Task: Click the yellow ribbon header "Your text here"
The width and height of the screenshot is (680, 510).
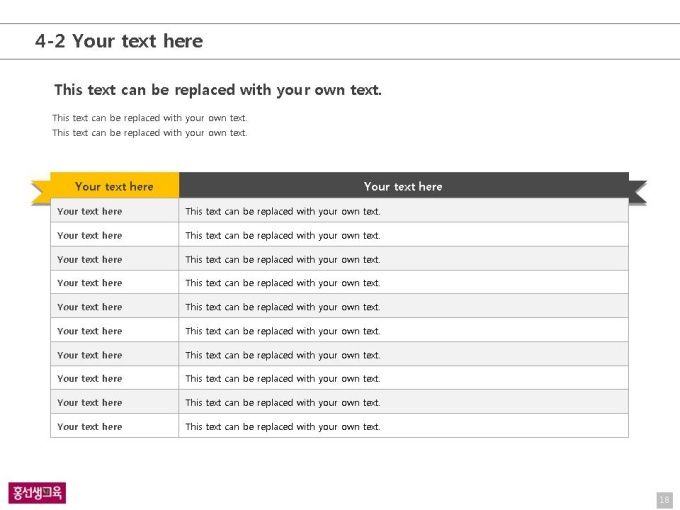Action: coord(114,186)
